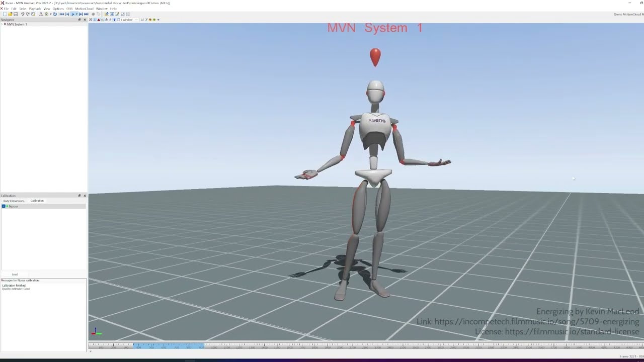This screenshot has width=644, height=362.
Task: Create a new session with the New icon
Action: pos(5,14)
